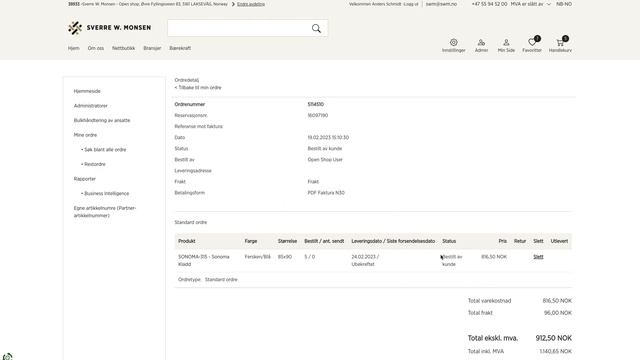Open Egne artikkelnumre sidebar item
Image resolution: width=640 pixels, height=360 pixels.
point(105,212)
